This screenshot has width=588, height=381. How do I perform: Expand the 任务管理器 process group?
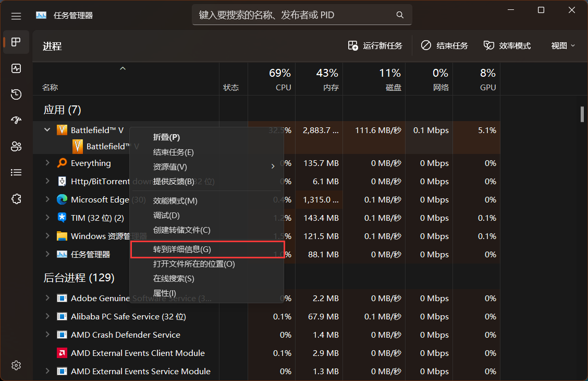pos(47,254)
